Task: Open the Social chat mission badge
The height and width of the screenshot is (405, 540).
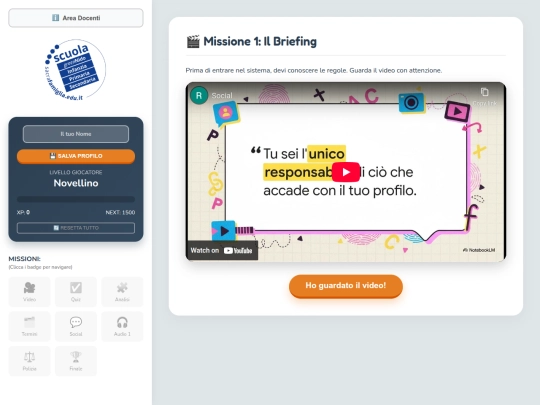Action: [76, 326]
